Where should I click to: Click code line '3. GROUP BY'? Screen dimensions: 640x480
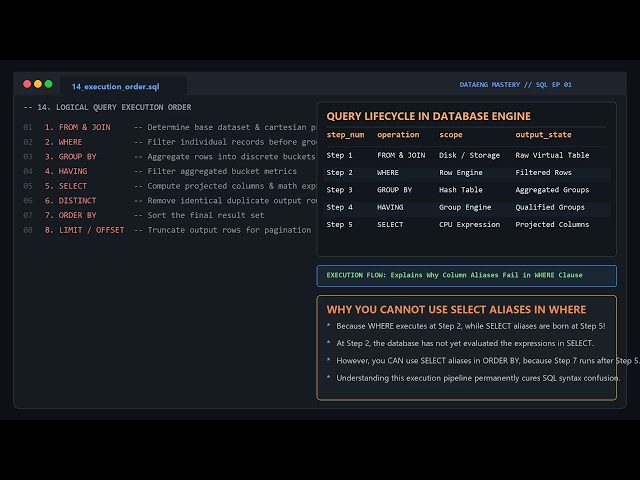point(71,156)
